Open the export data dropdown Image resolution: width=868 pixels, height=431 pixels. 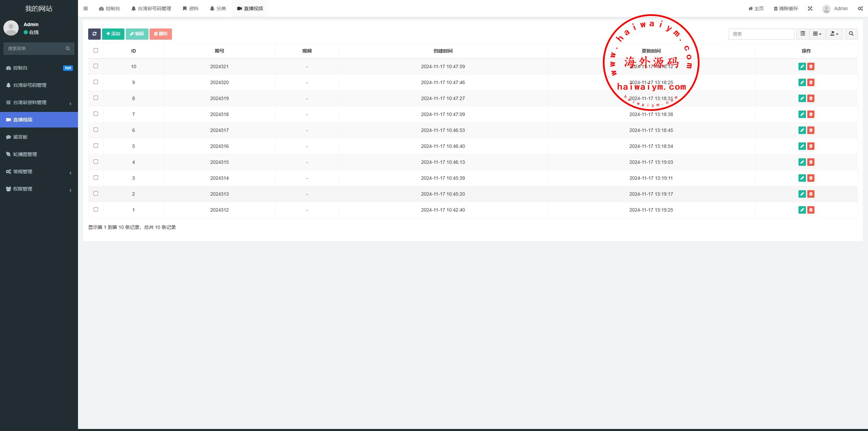click(834, 34)
